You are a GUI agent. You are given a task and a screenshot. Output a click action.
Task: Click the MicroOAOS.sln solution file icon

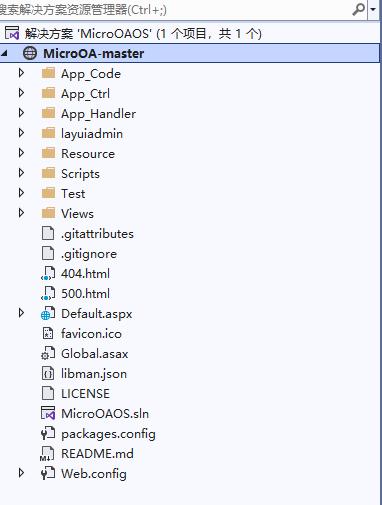pyautogui.click(x=48, y=413)
